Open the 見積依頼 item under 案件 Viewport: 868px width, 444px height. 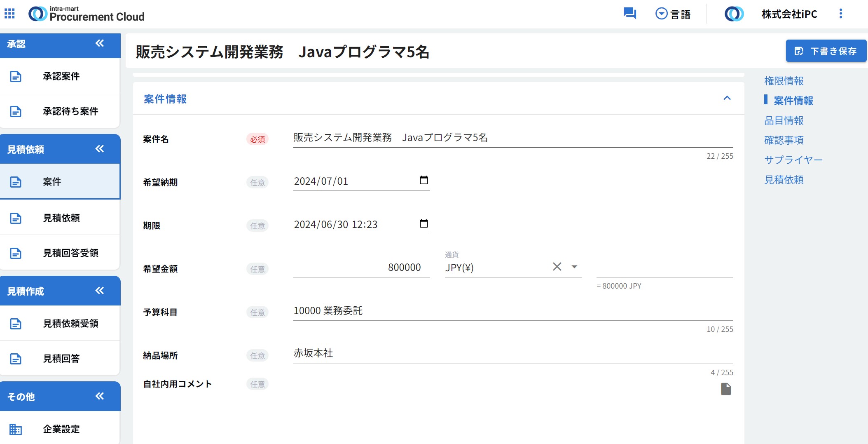(60, 218)
